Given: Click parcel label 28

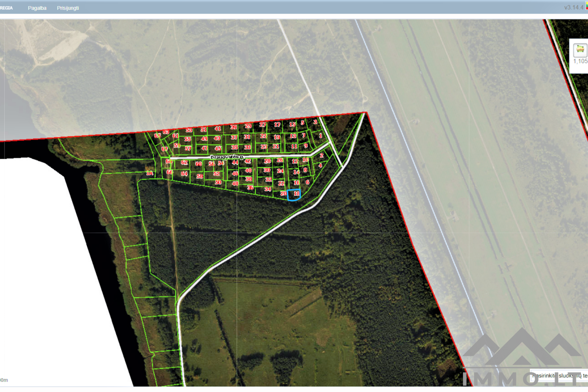Looking at the screenshot, I should 267,161.
